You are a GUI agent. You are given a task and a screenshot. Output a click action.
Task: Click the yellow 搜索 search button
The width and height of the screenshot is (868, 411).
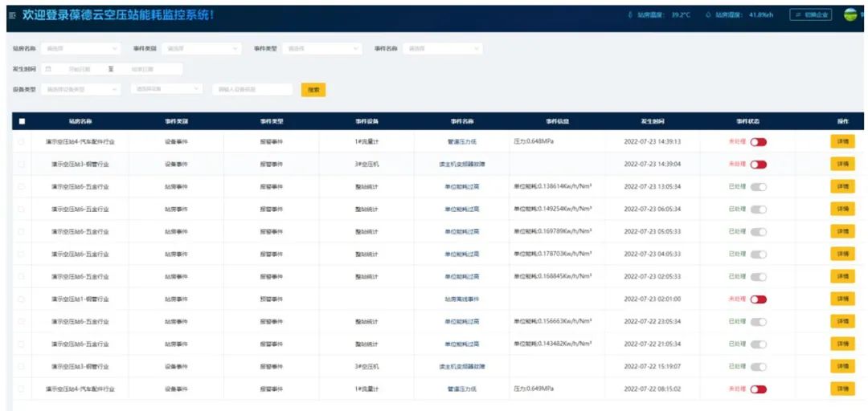coord(313,90)
